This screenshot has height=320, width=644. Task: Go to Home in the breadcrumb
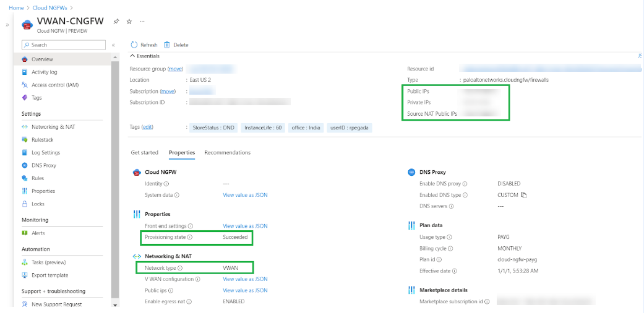(16, 8)
